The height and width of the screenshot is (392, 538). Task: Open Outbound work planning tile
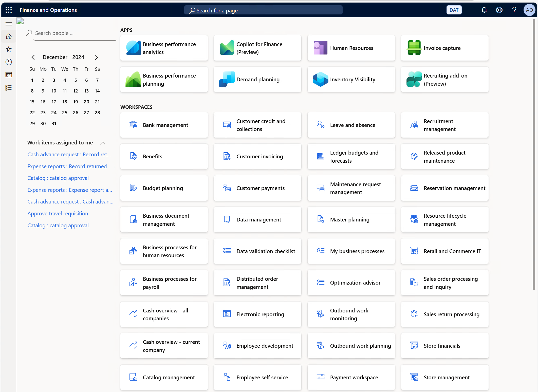(351, 346)
